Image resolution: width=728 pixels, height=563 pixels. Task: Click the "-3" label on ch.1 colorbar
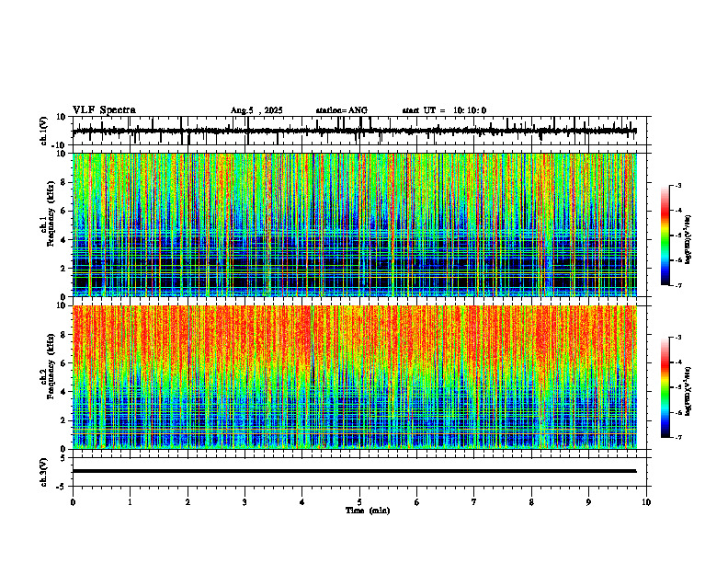pos(677,185)
